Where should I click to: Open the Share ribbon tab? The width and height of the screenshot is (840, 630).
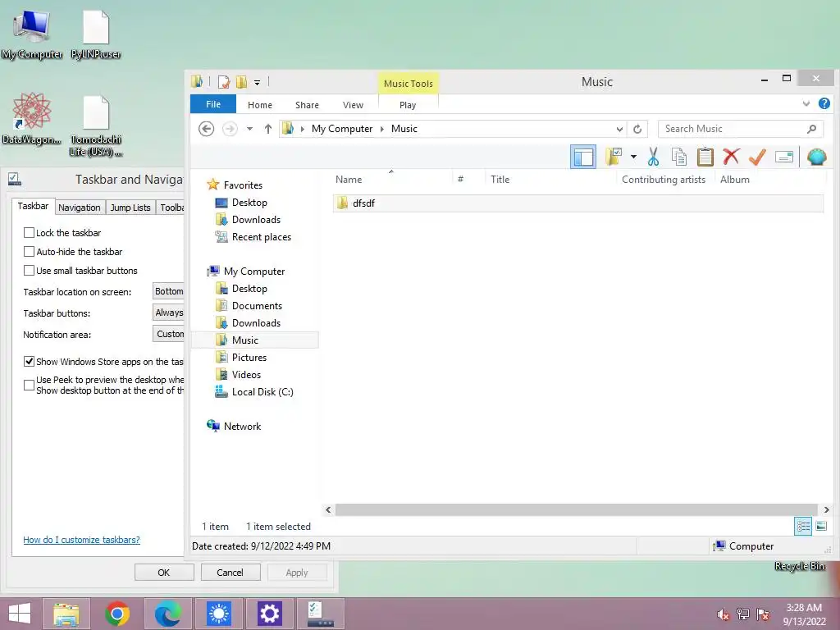click(x=307, y=105)
